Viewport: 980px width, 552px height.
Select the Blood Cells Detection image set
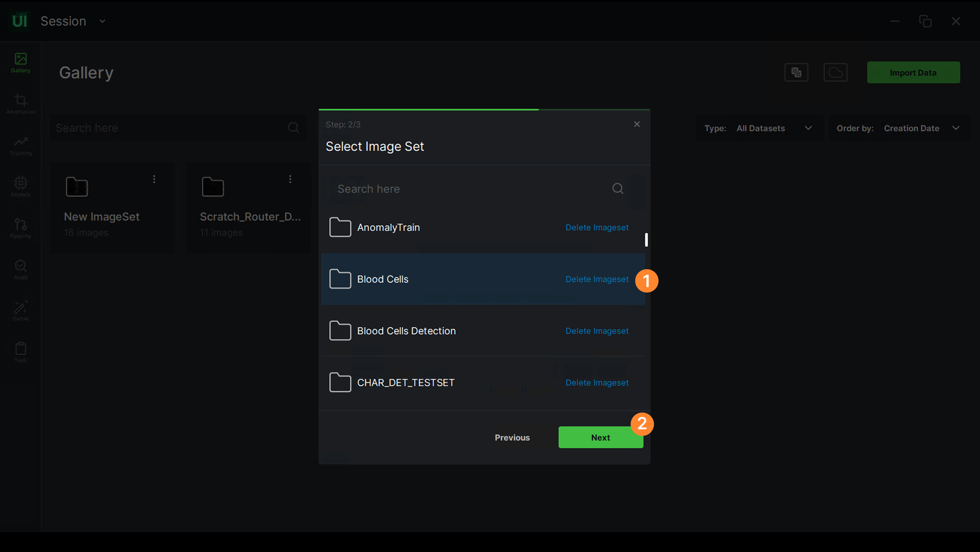pos(406,331)
